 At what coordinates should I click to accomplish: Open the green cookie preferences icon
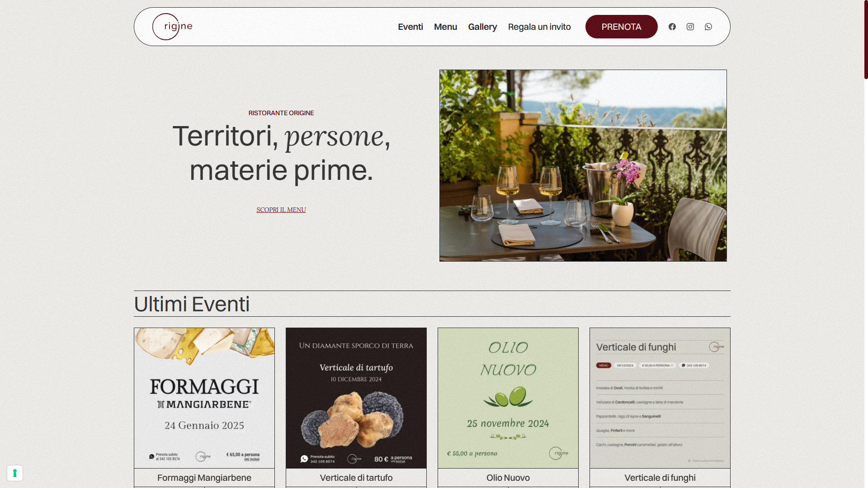coord(15,473)
